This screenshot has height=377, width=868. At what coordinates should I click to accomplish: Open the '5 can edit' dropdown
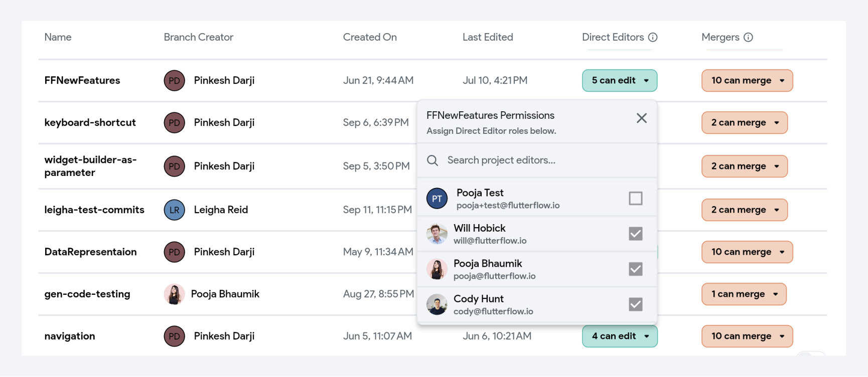[x=620, y=81]
